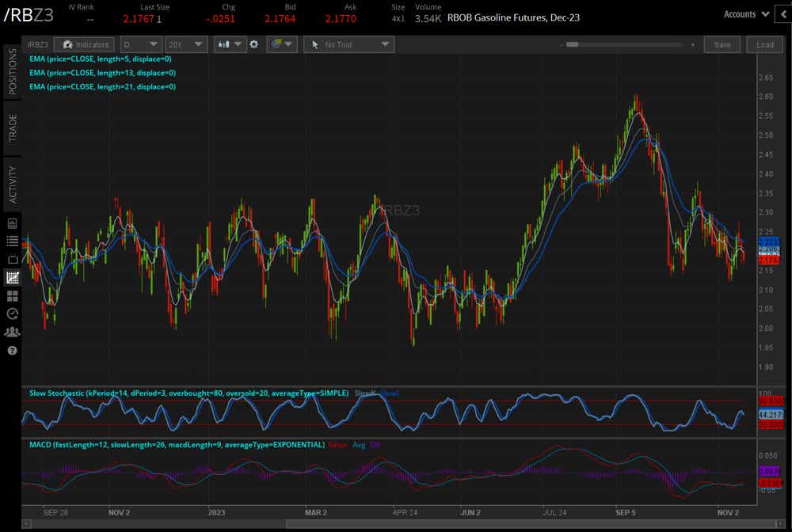Switch to the Positions side tab
Viewport: 792px width, 532px height.
pos(12,71)
